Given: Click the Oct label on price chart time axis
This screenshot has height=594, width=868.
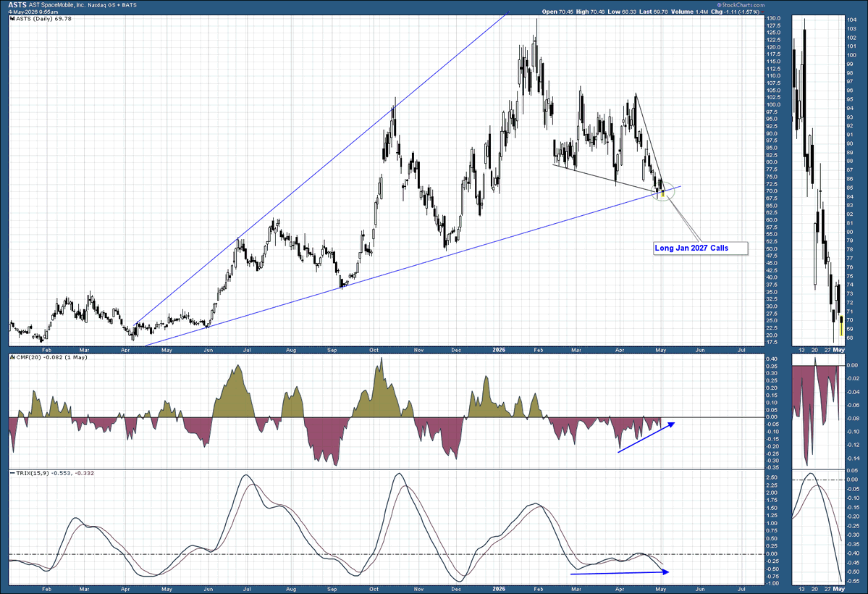Looking at the screenshot, I should 374,350.
